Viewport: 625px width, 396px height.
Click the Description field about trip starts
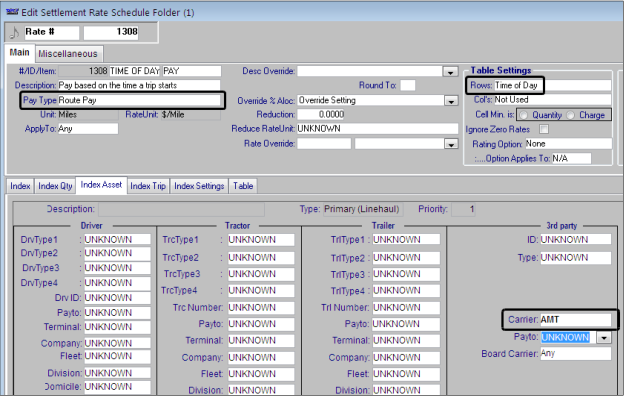click(139, 85)
